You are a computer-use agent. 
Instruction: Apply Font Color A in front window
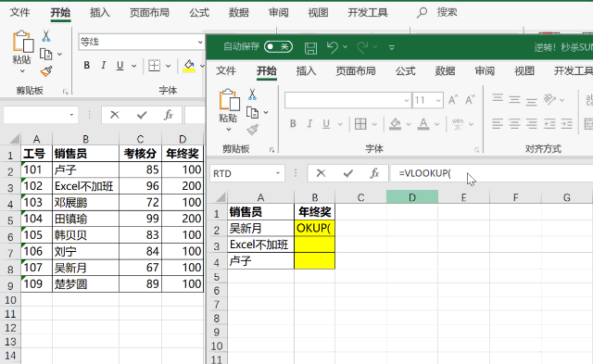point(423,124)
